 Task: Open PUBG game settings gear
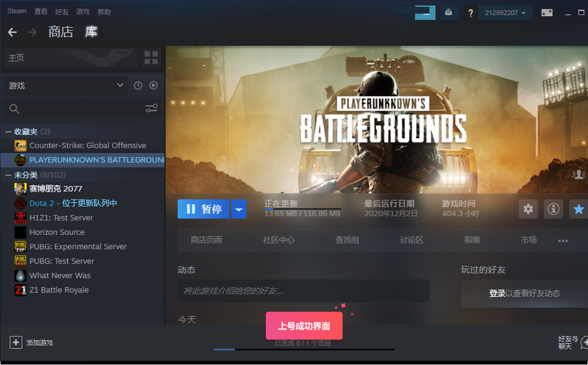[x=528, y=209]
